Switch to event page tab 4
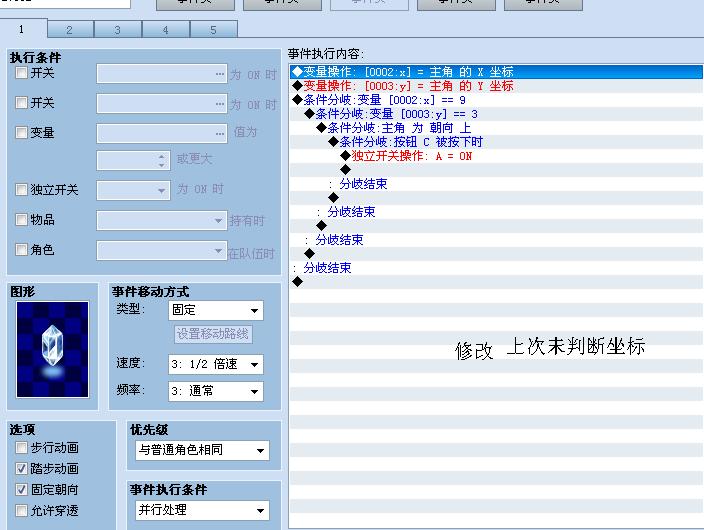Viewport: 704px width, 530px height. point(166,30)
